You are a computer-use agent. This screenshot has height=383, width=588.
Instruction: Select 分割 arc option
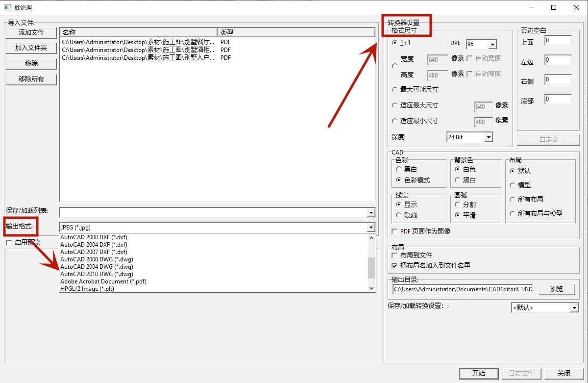(x=458, y=204)
